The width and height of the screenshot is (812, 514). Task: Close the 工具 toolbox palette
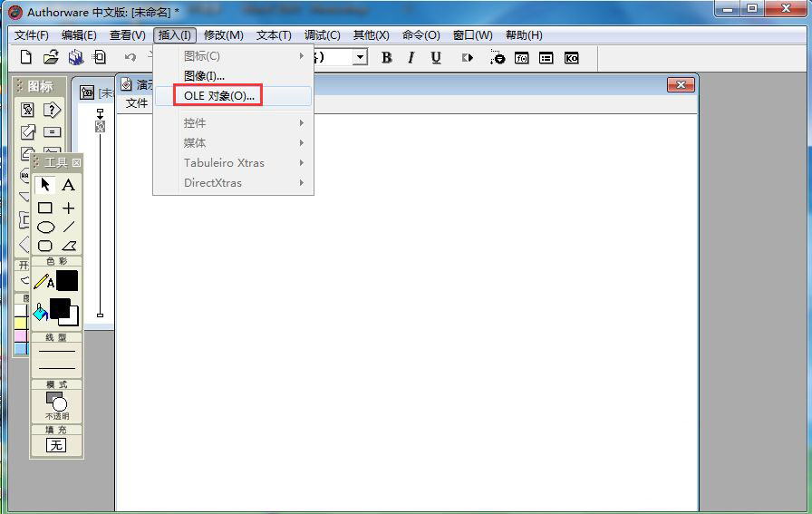(x=76, y=163)
